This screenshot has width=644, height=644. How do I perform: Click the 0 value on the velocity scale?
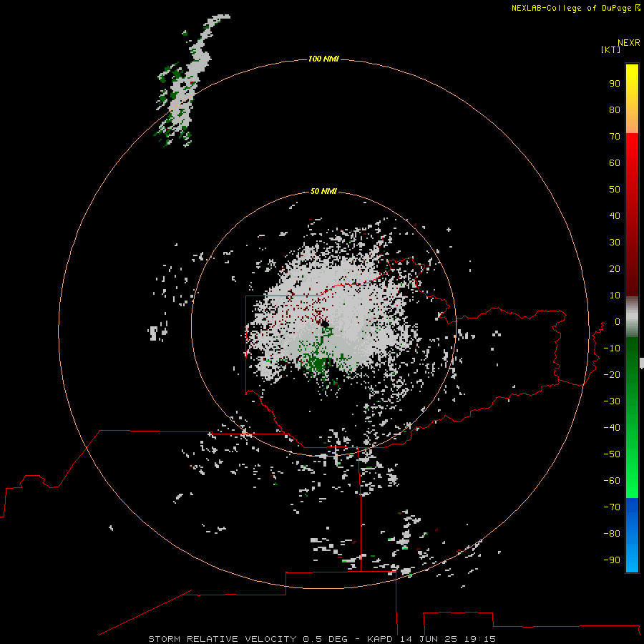618,322
